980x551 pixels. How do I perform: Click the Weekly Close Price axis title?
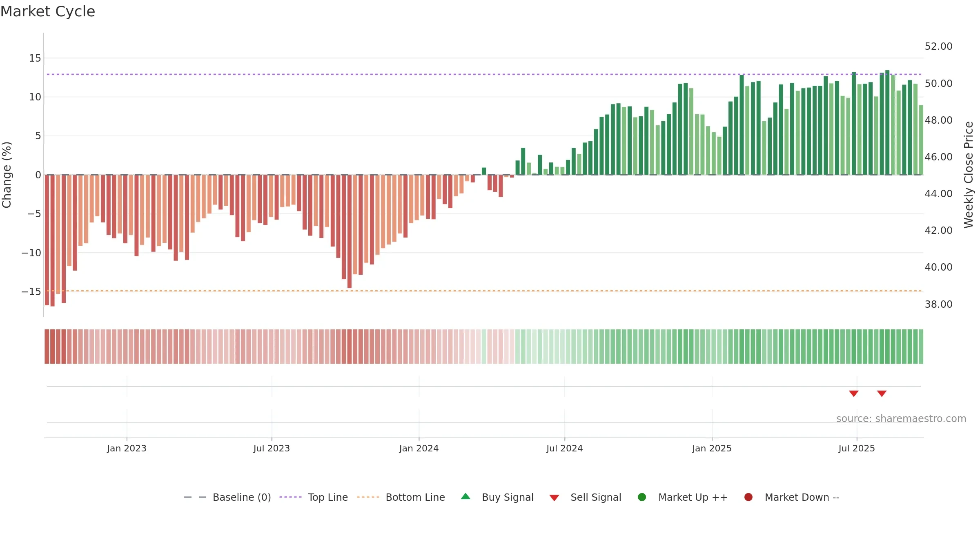(969, 175)
